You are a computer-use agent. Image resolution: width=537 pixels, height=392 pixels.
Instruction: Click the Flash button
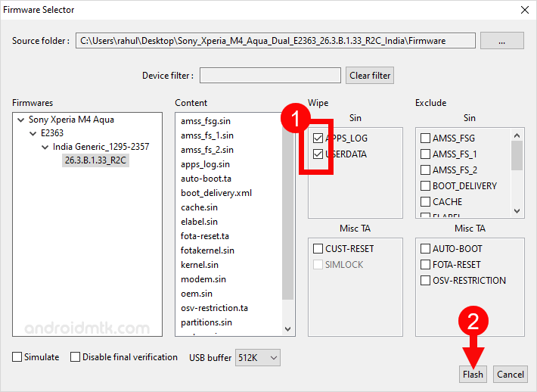[x=473, y=374]
